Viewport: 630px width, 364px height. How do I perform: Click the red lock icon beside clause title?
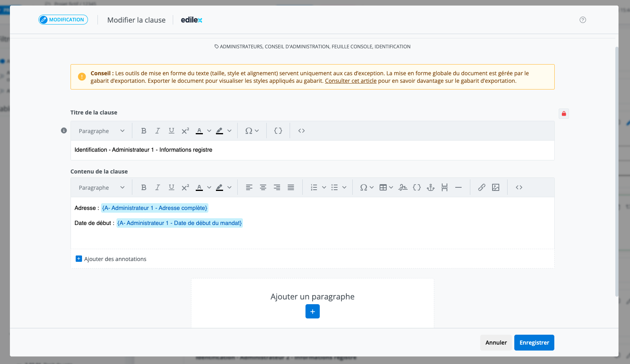563,114
